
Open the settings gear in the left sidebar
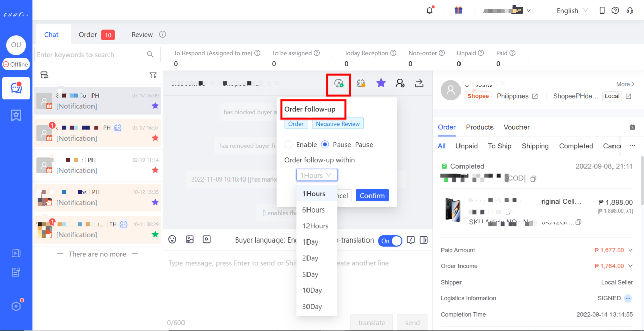(x=16, y=306)
